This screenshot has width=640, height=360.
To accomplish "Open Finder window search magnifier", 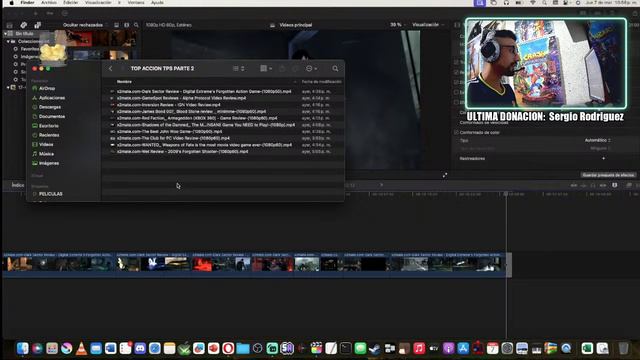I will [335, 69].
